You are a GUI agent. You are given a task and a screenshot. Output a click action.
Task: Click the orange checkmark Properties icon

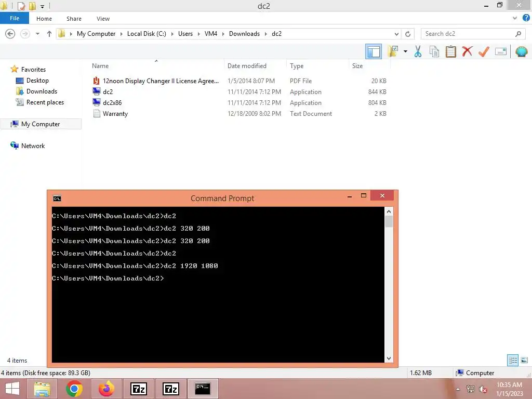(484, 51)
